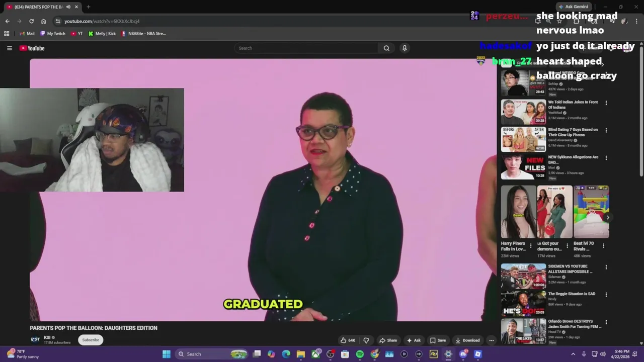Open the KSI channel name link
The image size is (644, 362).
pyautogui.click(x=47, y=337)
